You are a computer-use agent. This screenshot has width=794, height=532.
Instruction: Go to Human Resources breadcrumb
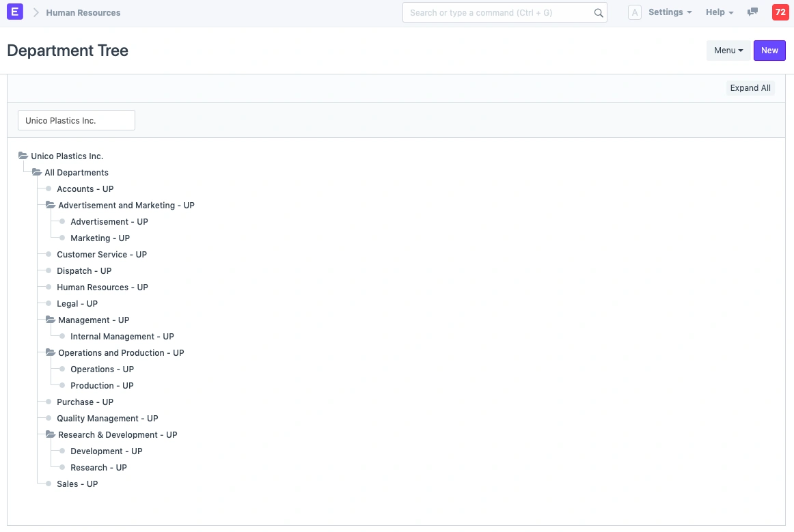coord(83,13)
